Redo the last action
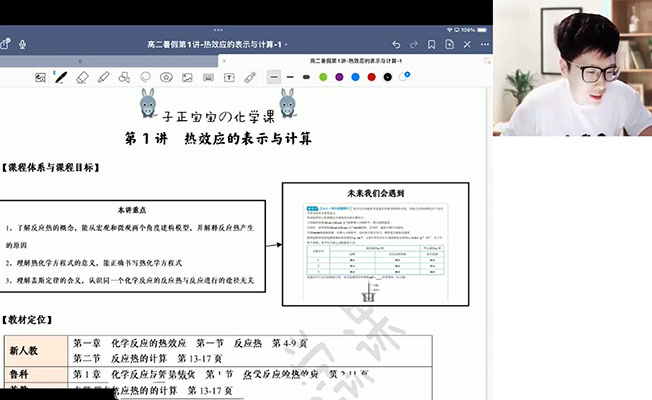Viewport: 652px width, 400px height. pyautogui.click(x=414, y=44)
